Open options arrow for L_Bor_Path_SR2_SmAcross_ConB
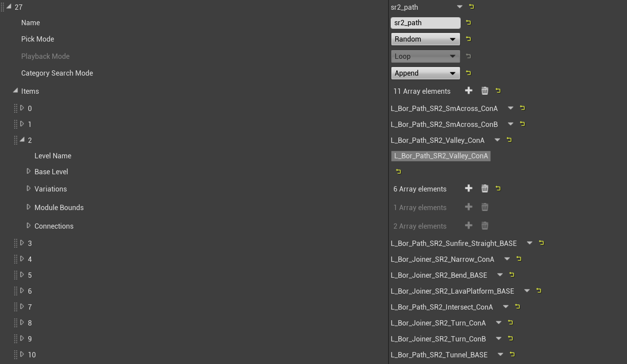Screen dimensions: 627x364 (x=511, y=124)
